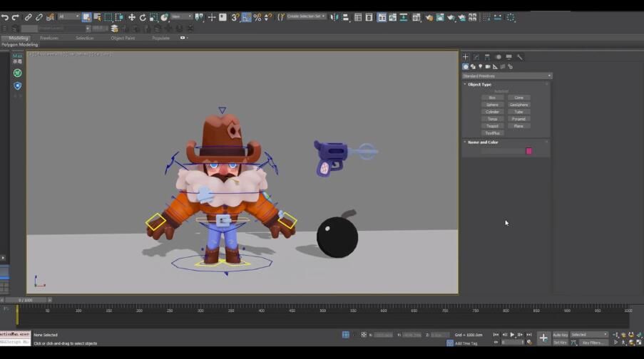The width and height of the screenshot is (644, 359).
Task: Activate the Select Object tool
Action: point(86,17)
